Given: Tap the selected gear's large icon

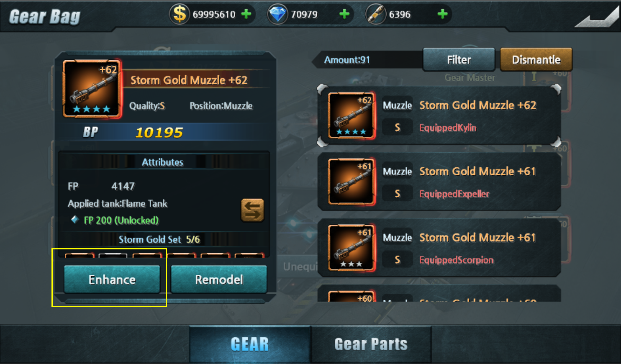Looking at the screenshot, I should [92, 88].
